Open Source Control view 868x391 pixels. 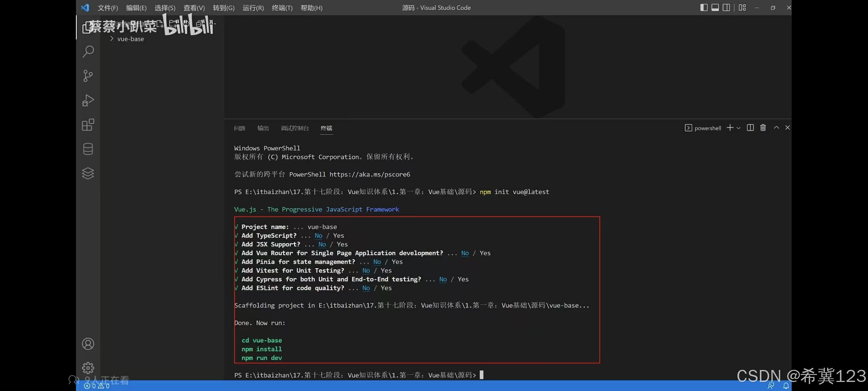coord(88,76)
